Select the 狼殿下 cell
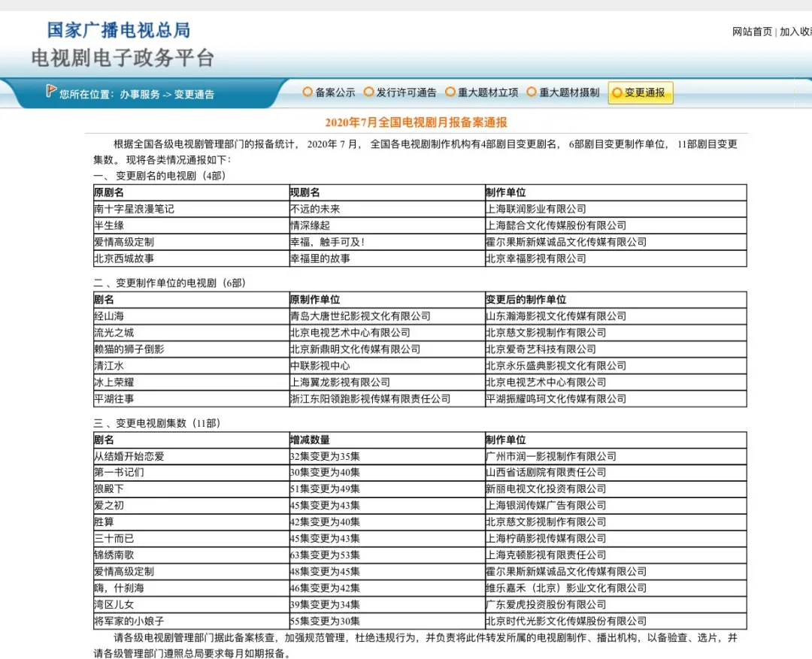The image size is (812, 659). coord(191,489)
